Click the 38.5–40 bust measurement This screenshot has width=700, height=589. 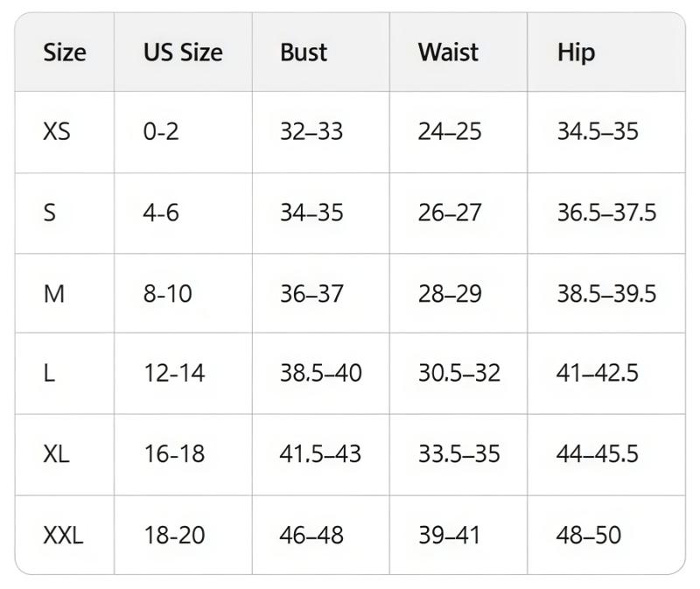click(x=321, y=374)
